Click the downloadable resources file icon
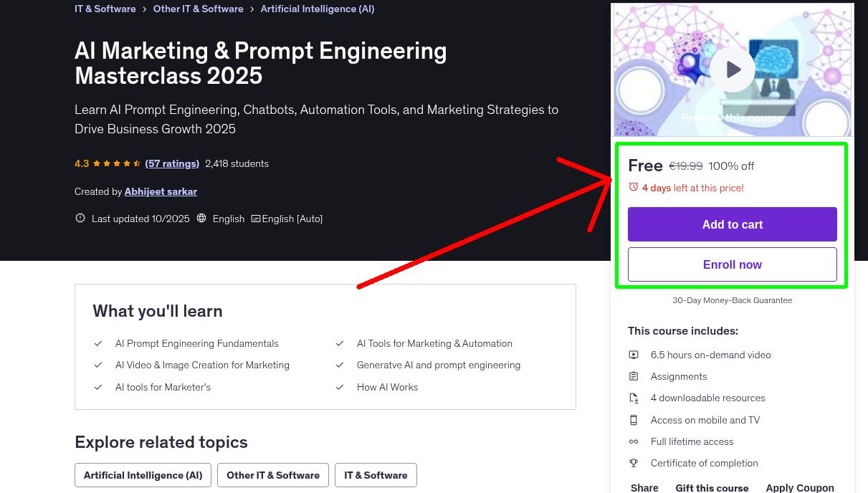The image size is (868, 493). pos(634,398)
